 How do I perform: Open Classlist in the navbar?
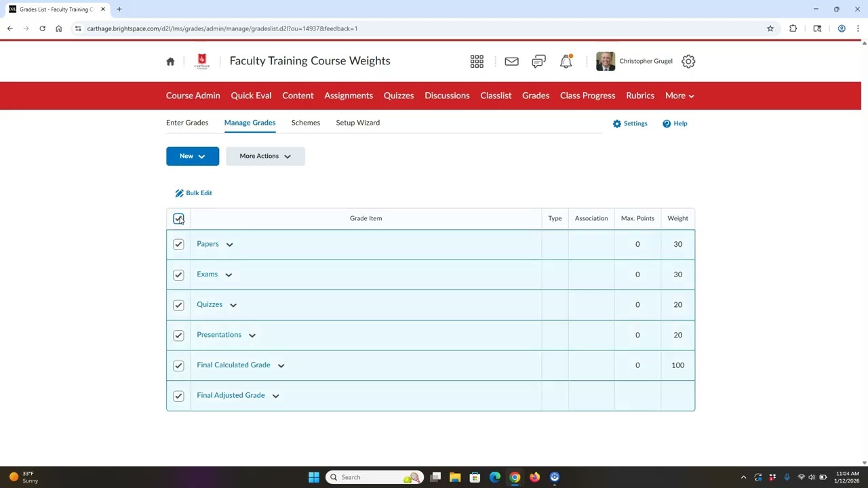(x=496, y=96)
